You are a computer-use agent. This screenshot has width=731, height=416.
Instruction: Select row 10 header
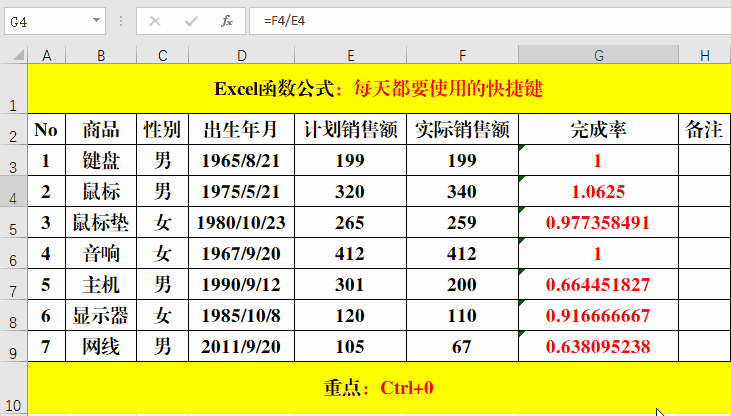tap(14, 388)
